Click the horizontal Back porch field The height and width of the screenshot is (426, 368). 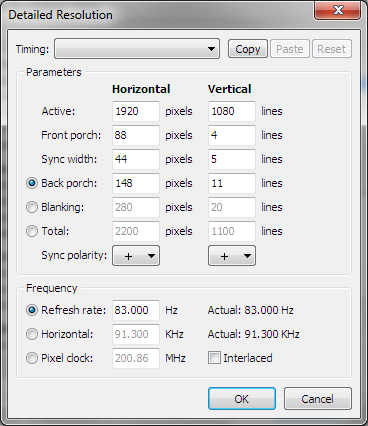click(x=136, y=183)
